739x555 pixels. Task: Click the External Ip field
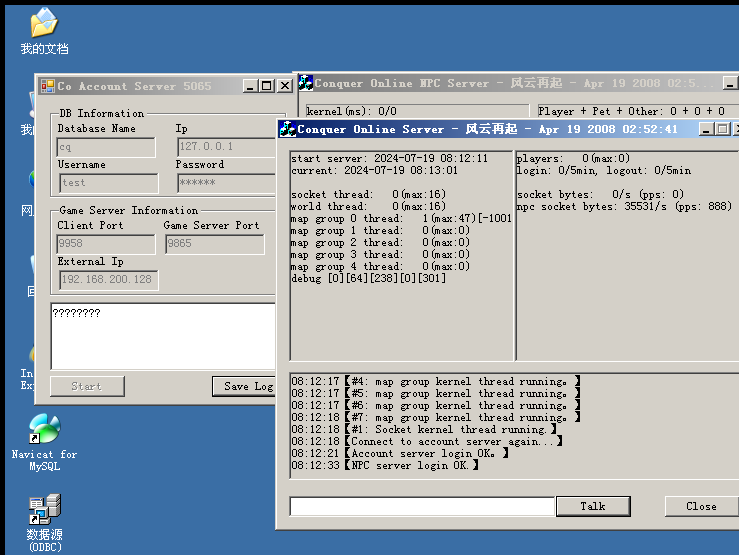pos(108,280)
